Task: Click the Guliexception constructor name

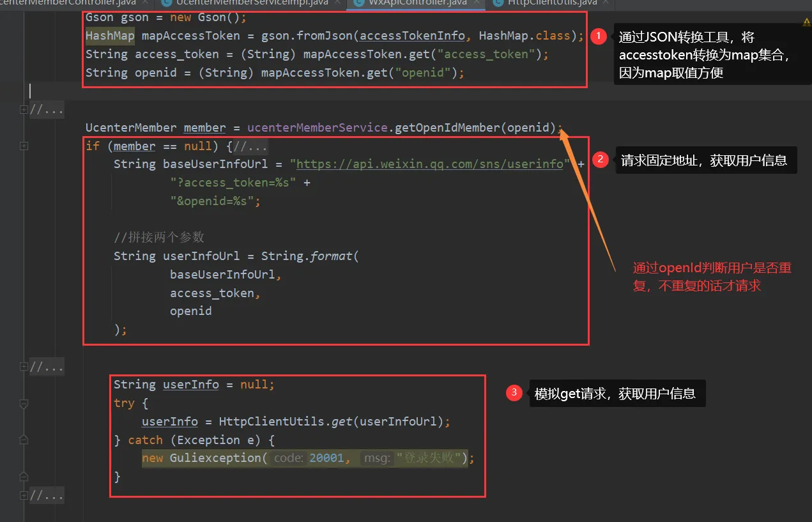Action: tap(215, 458)
